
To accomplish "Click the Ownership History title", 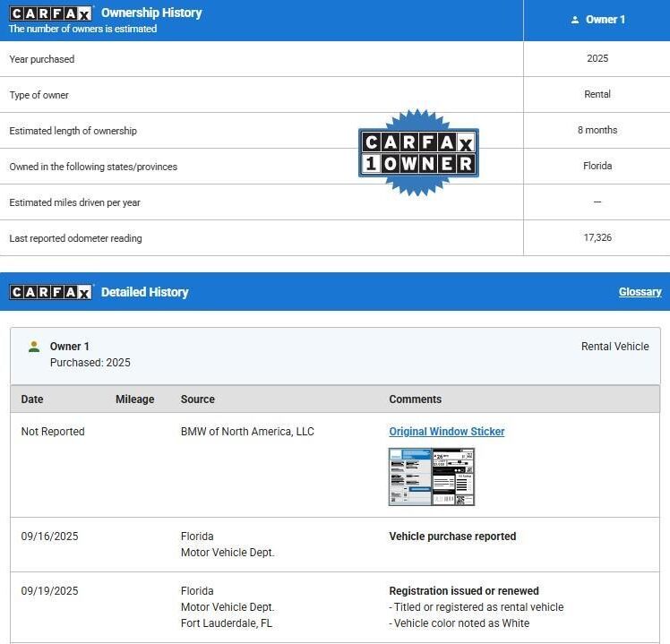I will pyautogui.click(x=151, y=13).
